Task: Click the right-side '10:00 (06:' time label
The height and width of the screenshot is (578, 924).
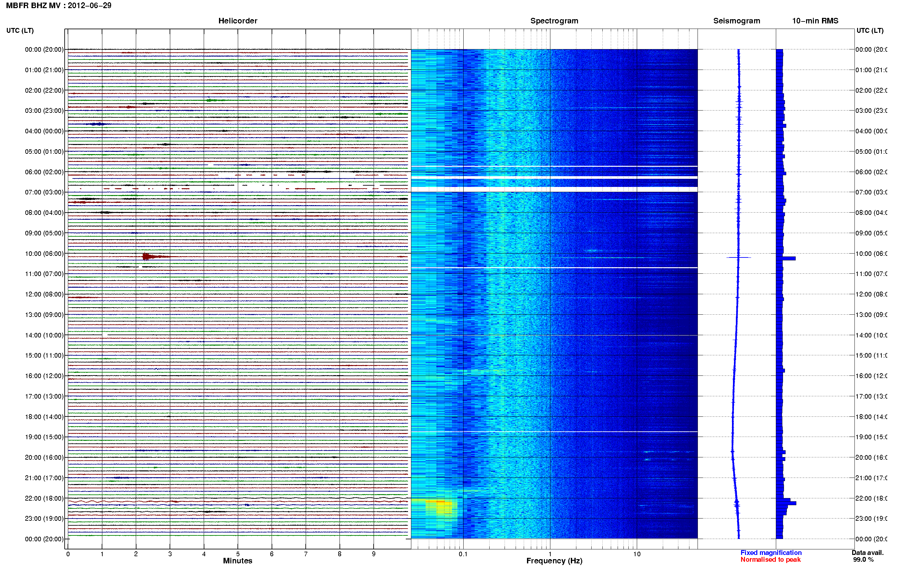Action: coord(871,254)
